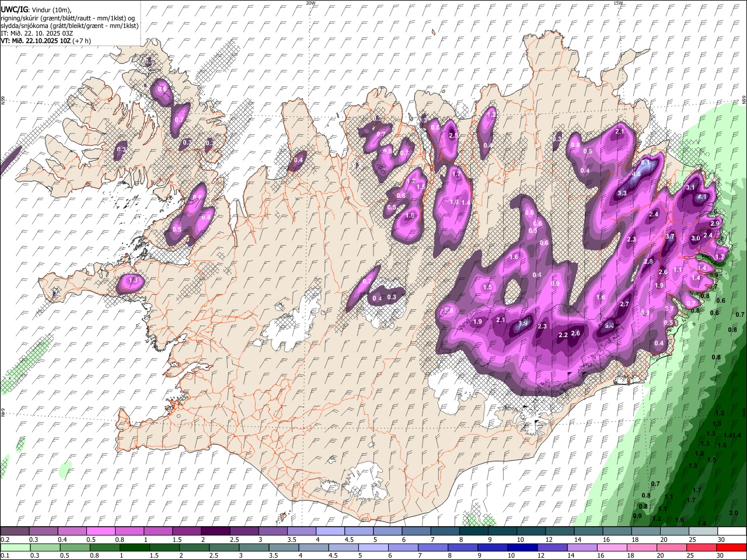Click the '4.6' precipitation value on the map

(x=637, y=174)
